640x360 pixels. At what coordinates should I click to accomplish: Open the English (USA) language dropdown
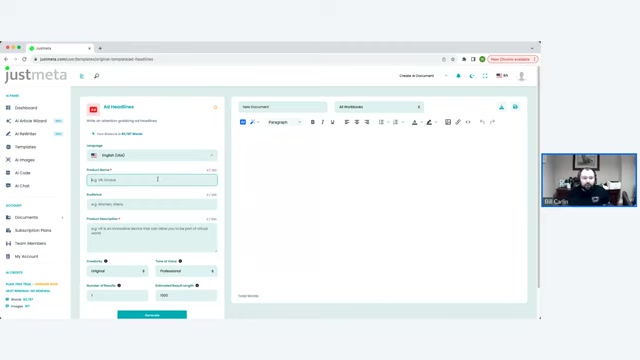pos(152,156)
